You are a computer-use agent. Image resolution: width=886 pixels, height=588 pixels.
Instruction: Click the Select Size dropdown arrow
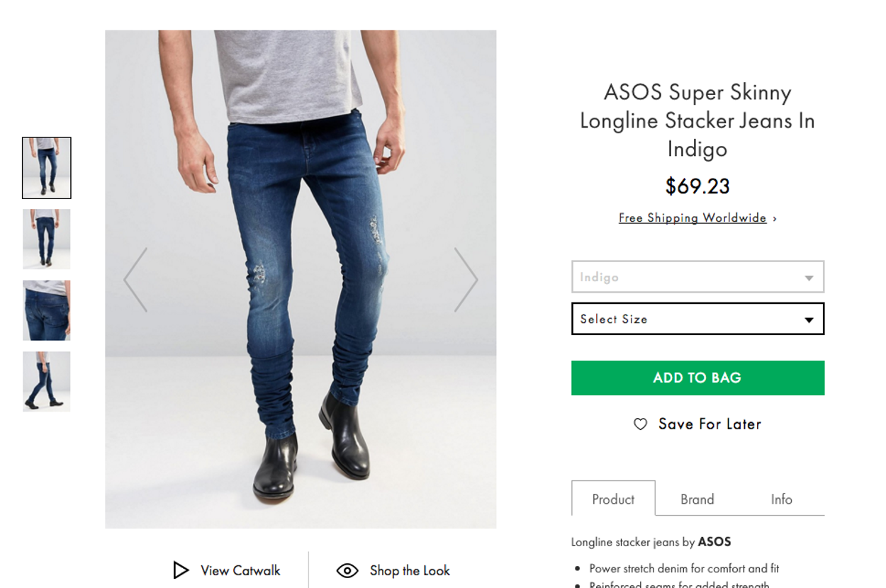(809, 320)
